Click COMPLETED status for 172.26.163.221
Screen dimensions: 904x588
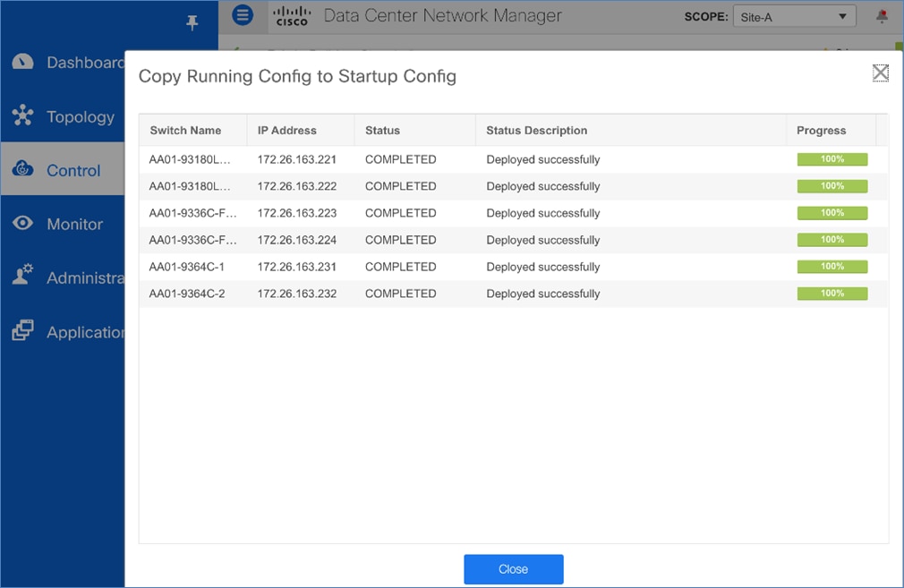[400, 159]
